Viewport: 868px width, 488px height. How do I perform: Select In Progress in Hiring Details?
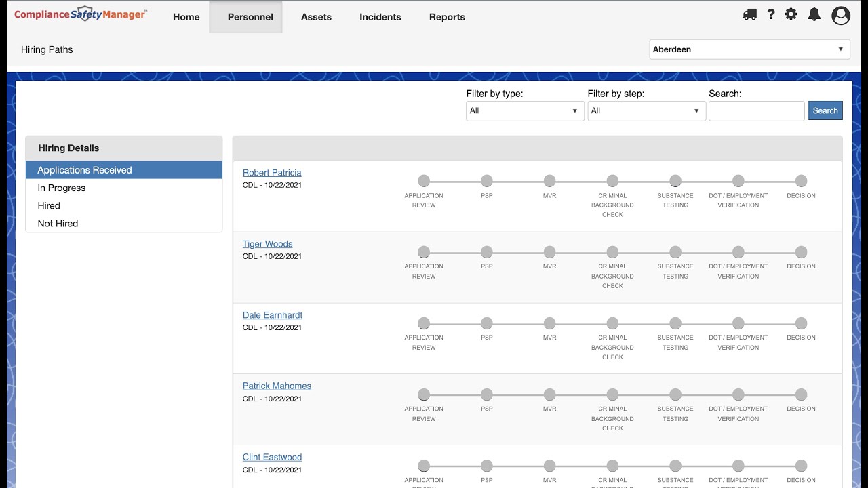pos(124,188)
